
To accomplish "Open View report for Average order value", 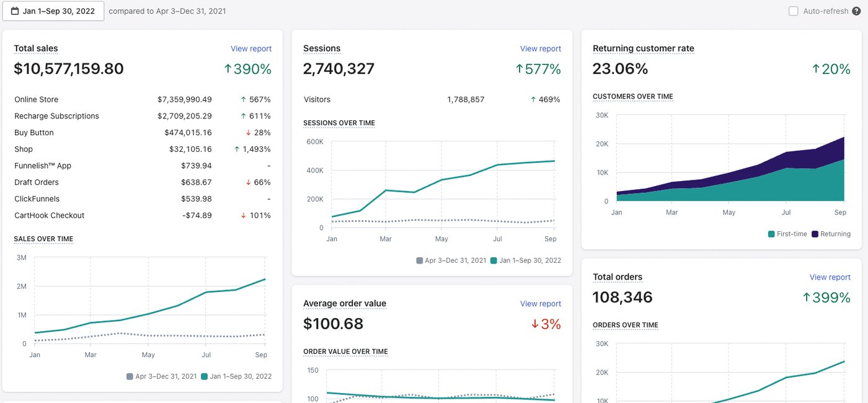I will click(541, 304).
